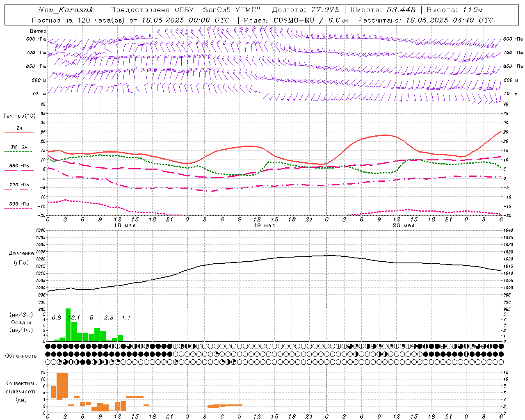Screen dimensions: 525x420
Task: Click the forecast start time 18.05.2025 00:00 UTC
Action: 185,20
